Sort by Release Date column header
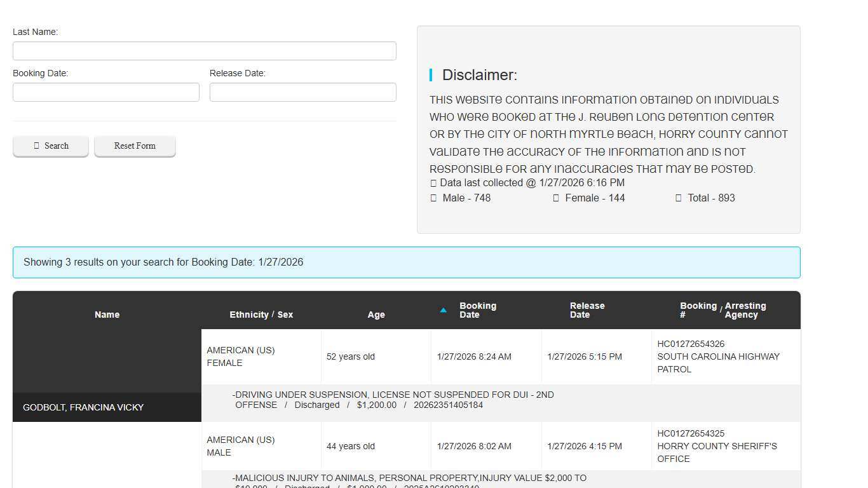868x488 pixels. coord(587,310)
